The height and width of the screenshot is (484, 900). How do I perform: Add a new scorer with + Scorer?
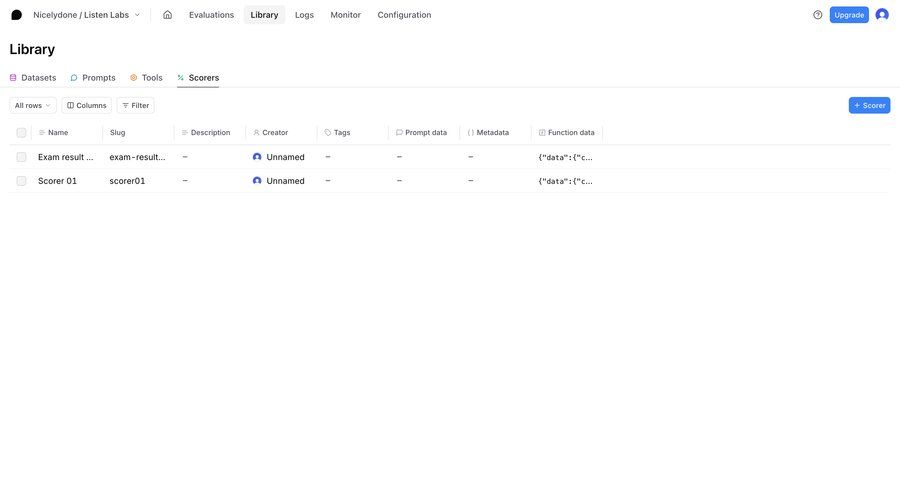[869, 106]
